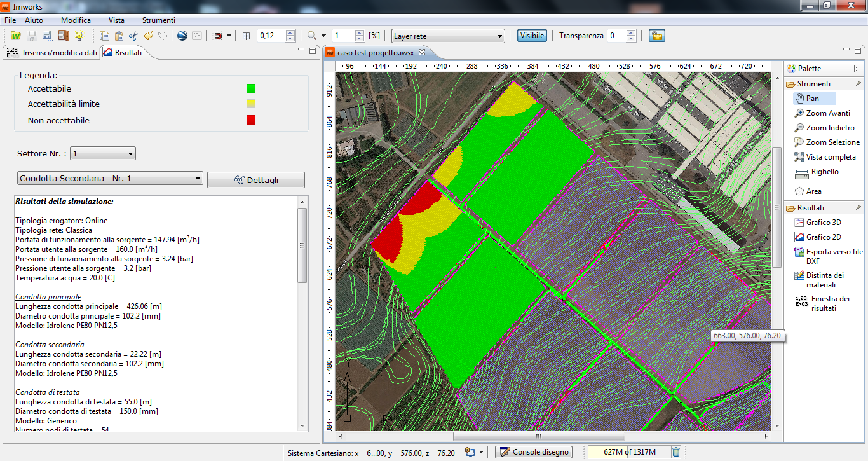Viewport: 868px width, 461px height.
Task: Select the Zoom Selezione tool
Action: [x=832, y=142]
